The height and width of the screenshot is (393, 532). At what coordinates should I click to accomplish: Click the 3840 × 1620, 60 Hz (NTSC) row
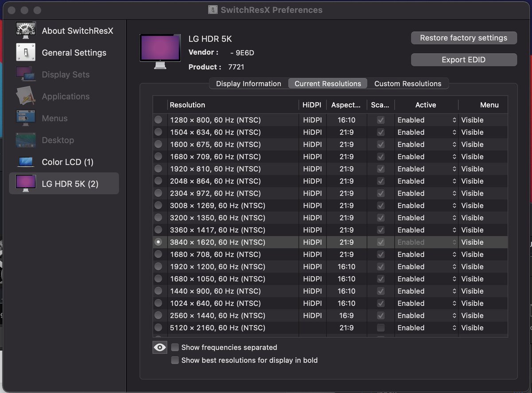coord(330,242)
